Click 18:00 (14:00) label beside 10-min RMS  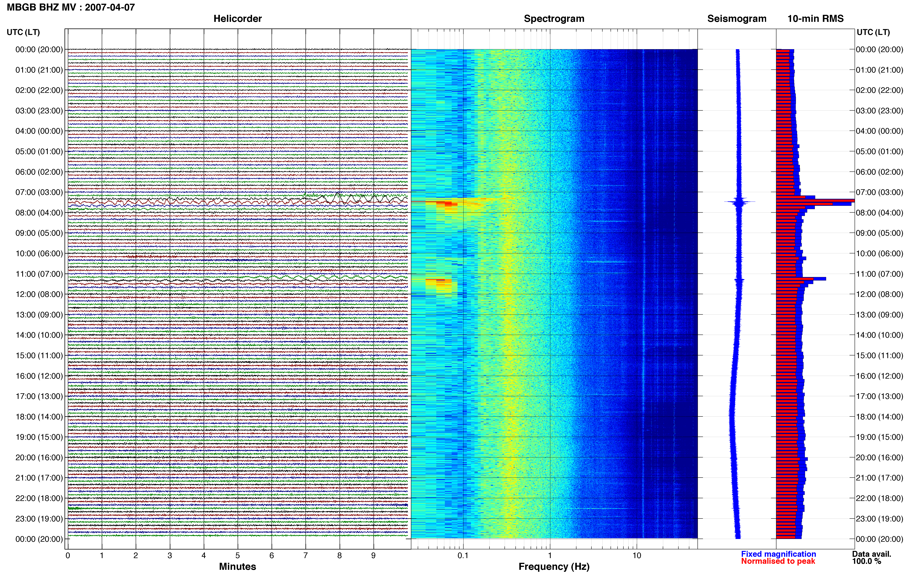click(x=879, y=417)
